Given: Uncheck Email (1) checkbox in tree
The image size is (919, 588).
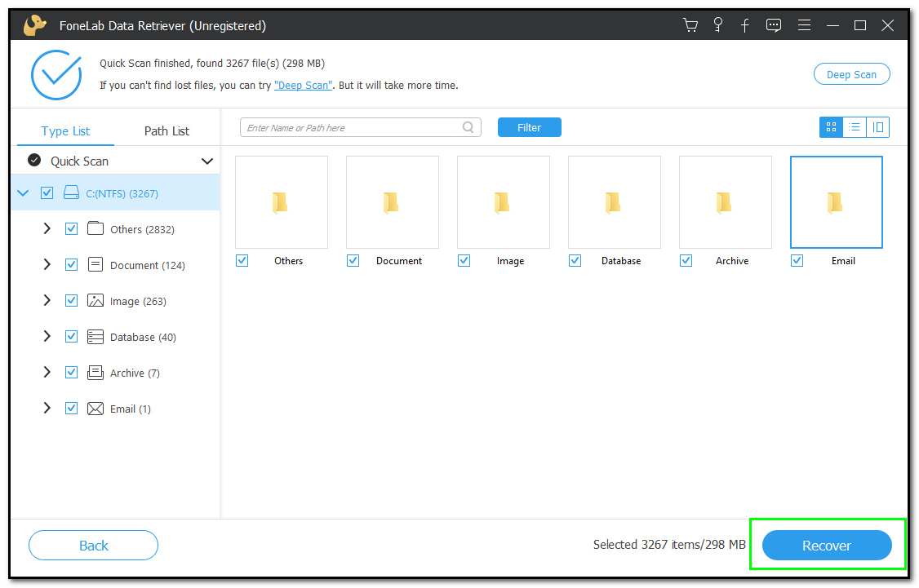Looking at the screenshot, I should coord(72,409).
